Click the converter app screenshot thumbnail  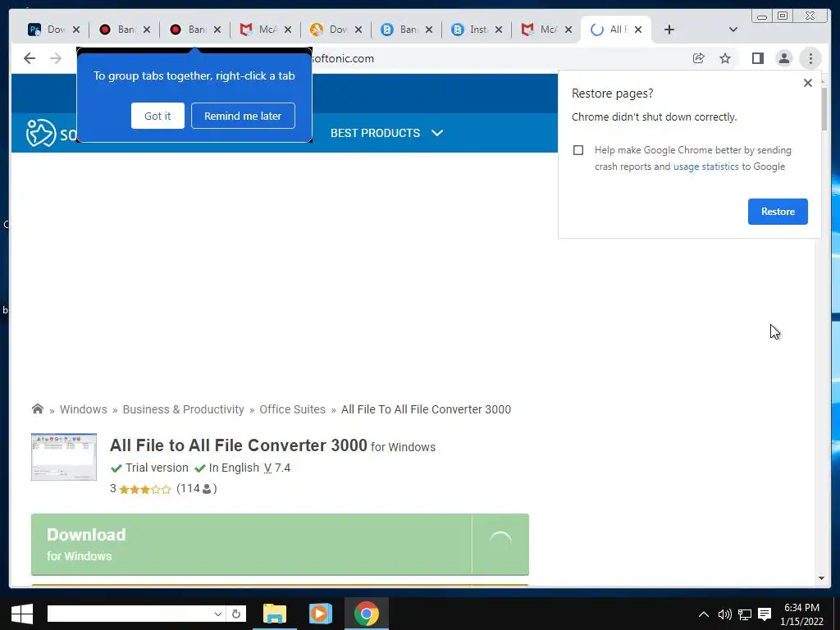pos(64,457)
